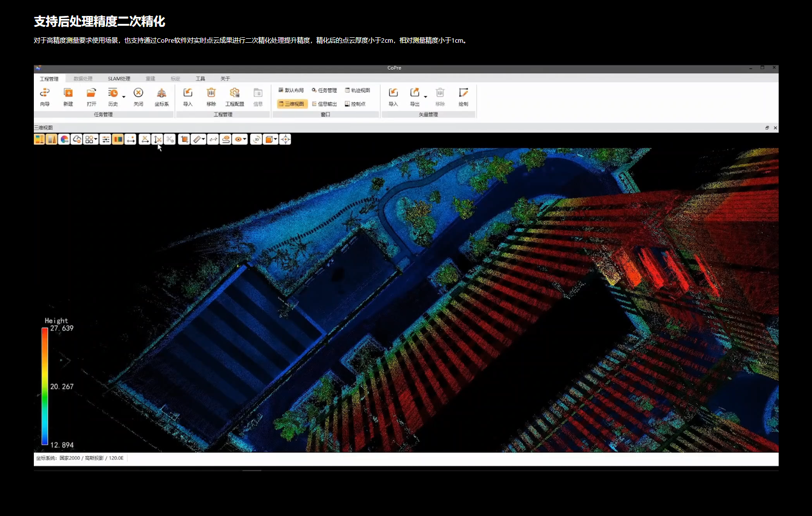
Task: Open the eye visibility dropdown in toolbar
Action: coord(245,140)
